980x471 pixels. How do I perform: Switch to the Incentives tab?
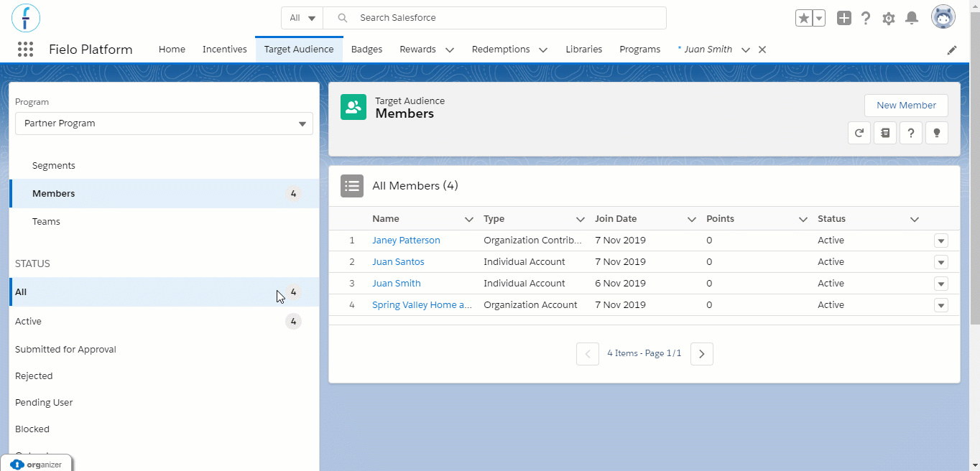pos(225,50)
